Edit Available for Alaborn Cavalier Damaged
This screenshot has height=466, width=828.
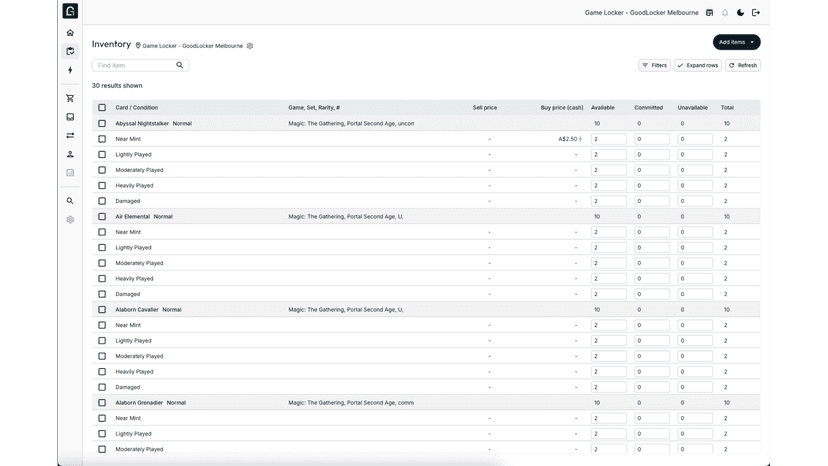pos(609,387)
